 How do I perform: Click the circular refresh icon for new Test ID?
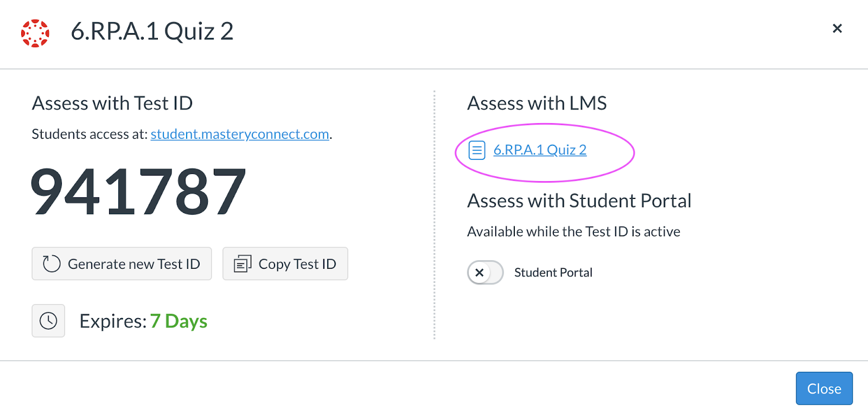52,264
